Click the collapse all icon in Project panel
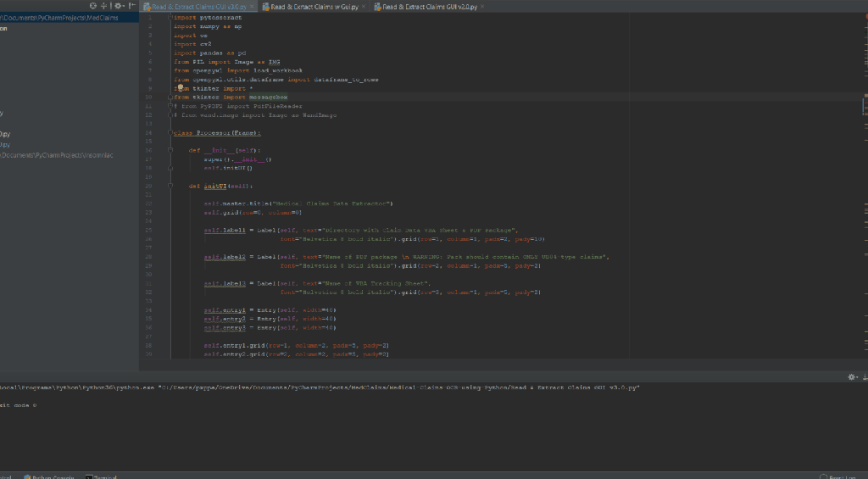Image resolution: width=868 pixels, height=479 pixels. (x=103, y=6)
